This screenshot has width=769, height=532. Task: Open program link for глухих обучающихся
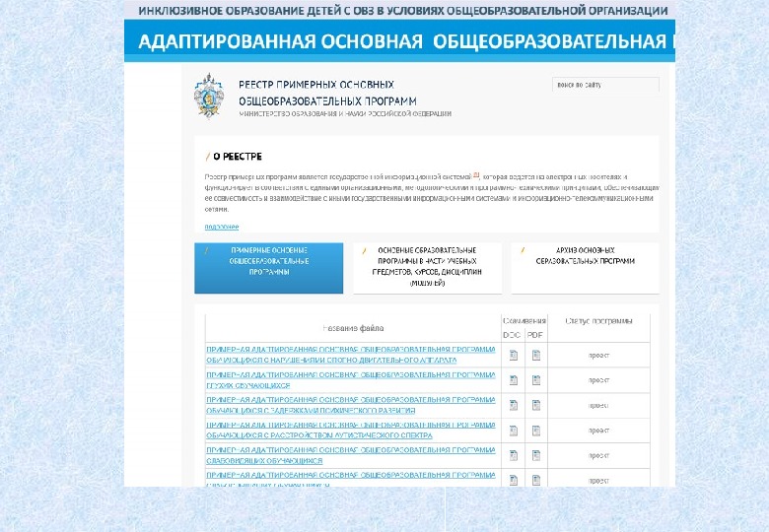coord(351,380)
